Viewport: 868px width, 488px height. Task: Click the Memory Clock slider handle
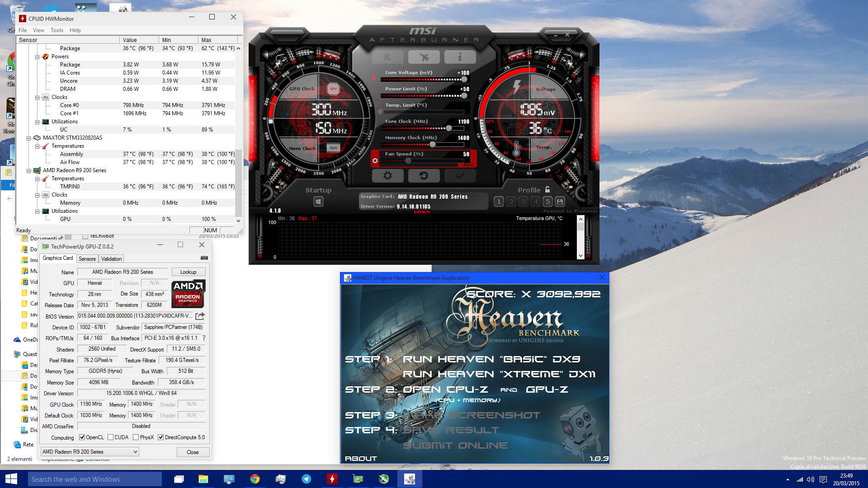coord(433,145)
